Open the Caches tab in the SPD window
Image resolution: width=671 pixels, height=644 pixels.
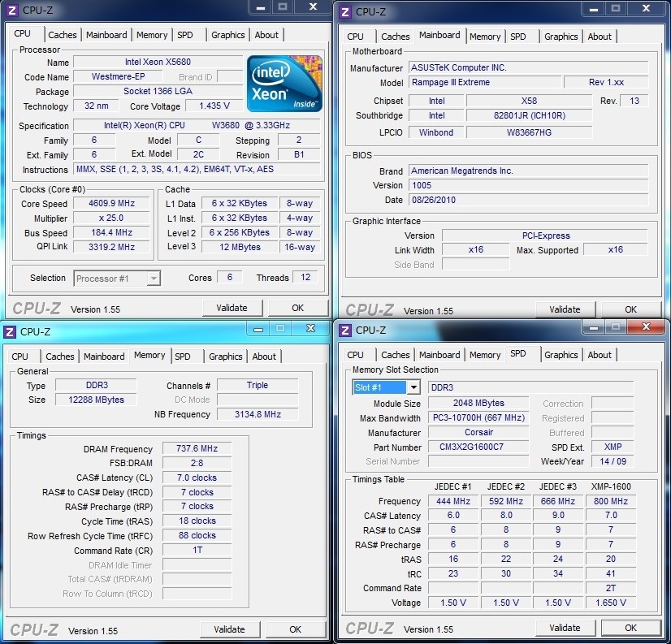pyautogui.click(x=396, y=355)
